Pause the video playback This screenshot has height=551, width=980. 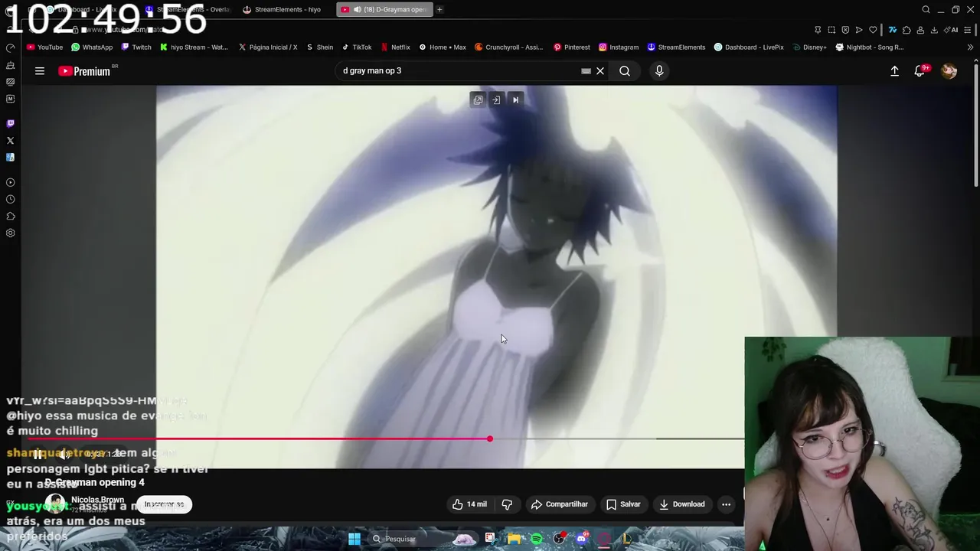(x=37, y=454)
